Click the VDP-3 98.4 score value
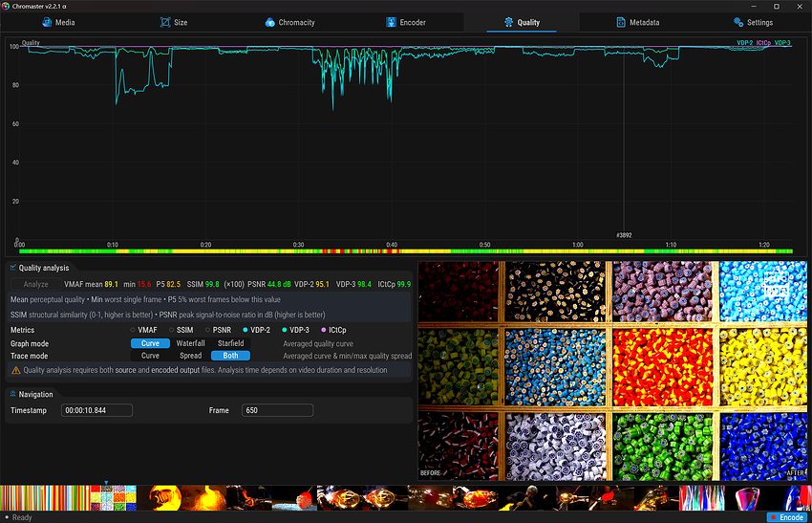This screenshot has width=812, height=523. pos(364,284)
